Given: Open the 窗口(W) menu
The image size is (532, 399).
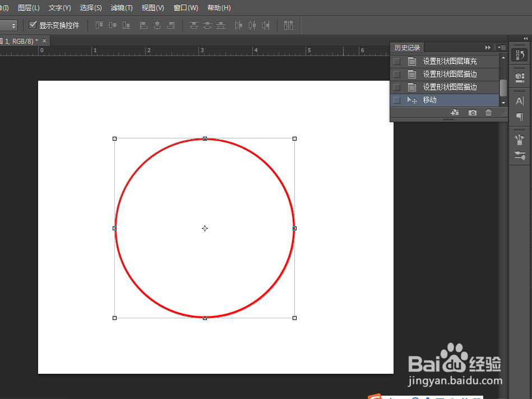Looking at the screenshot, I should (186, 7).
